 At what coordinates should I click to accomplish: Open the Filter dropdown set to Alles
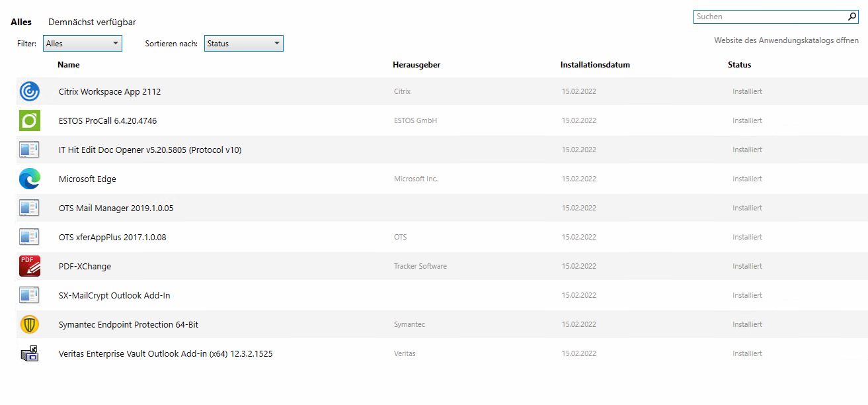pos(83,44)
